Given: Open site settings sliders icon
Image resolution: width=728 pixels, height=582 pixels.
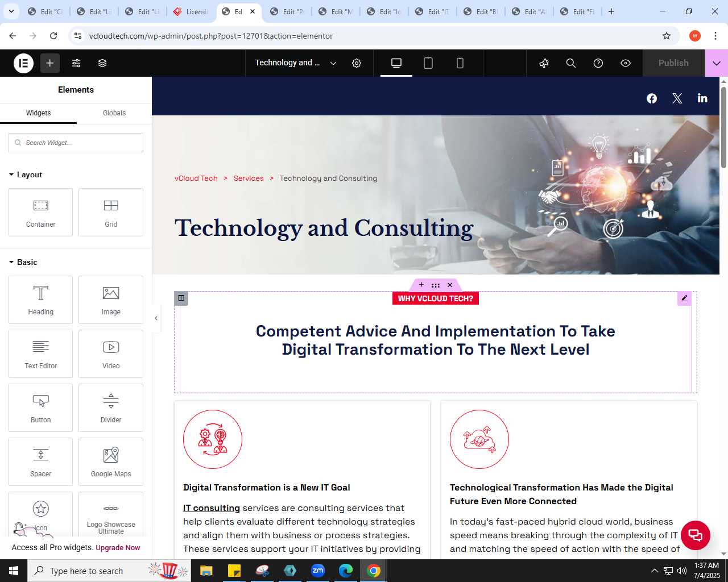Looking at the screenshot, I should pos(76,63).
